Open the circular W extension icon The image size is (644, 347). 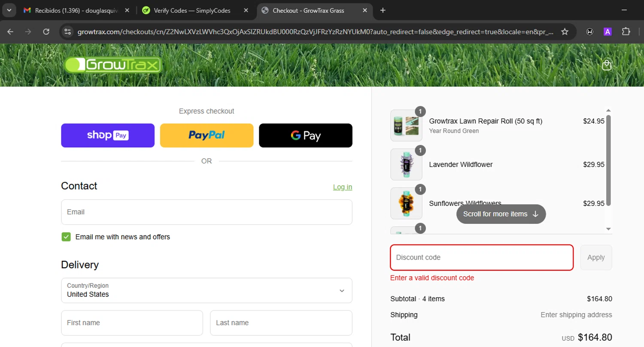click(x=590, y=31)
